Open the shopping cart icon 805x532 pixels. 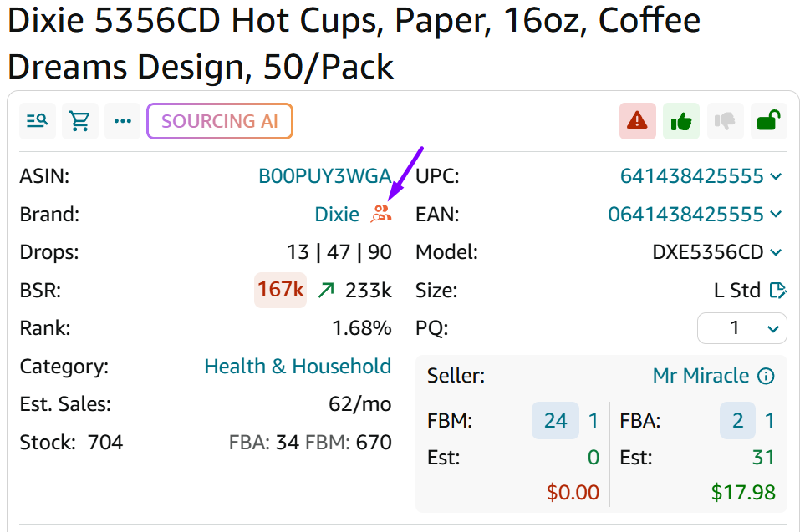pyautogui.click(x=80, y=121)
